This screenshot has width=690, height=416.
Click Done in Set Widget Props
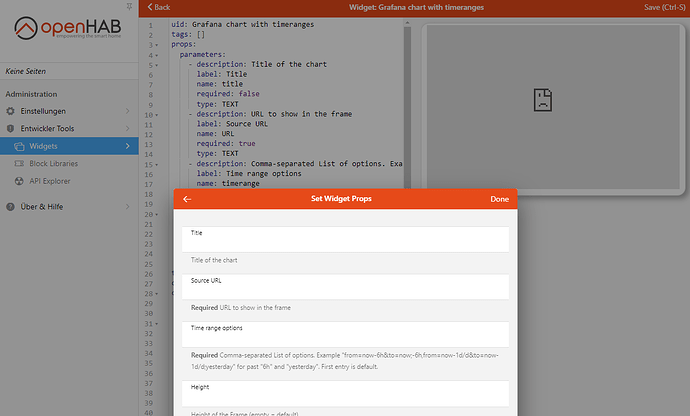coord(499,199)
